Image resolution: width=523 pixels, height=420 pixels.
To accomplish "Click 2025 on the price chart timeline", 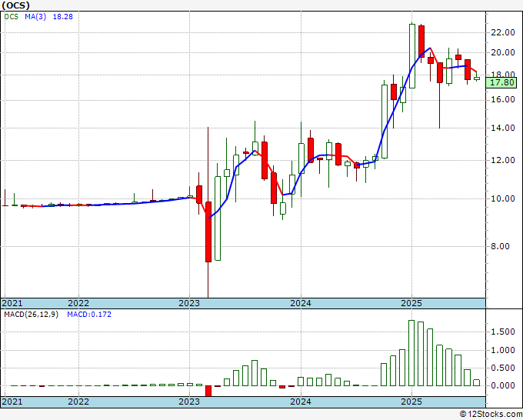I will coord(411,303).
